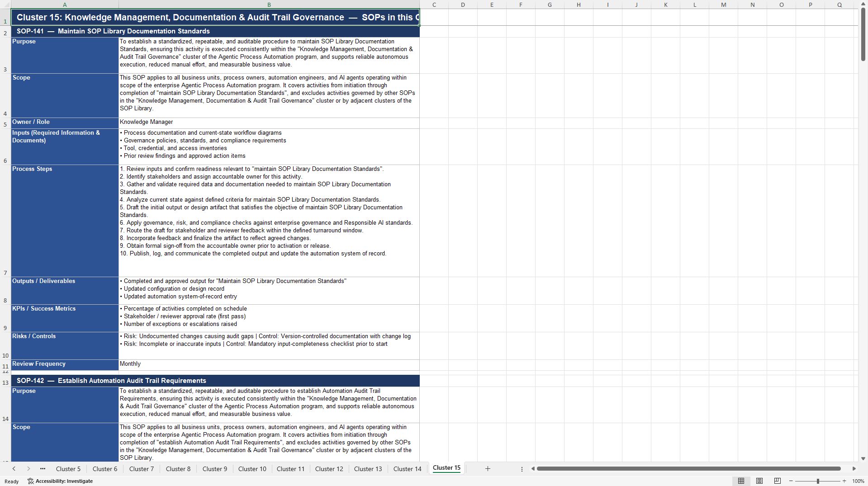This screenshot has height=486, width=868.
Task: Select the SOP-142 heading row cell
Action: [x=215, y=381]
